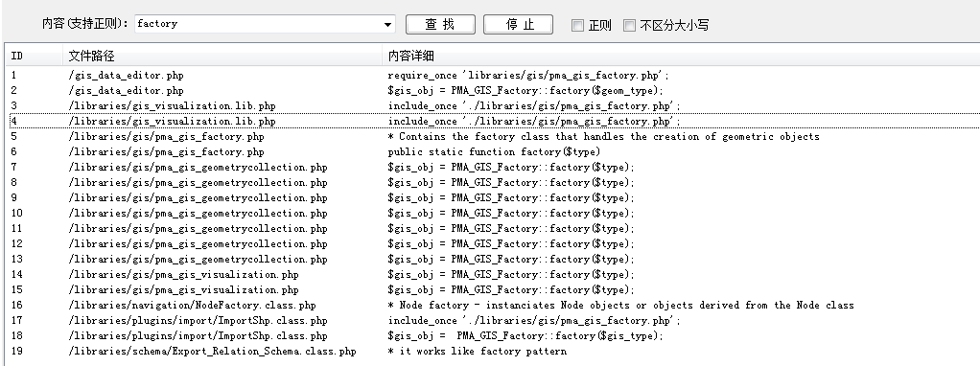Select row 15 pma_gis_visualization.php path
This screenshot has width=980, height=366.
coord(184,289)
